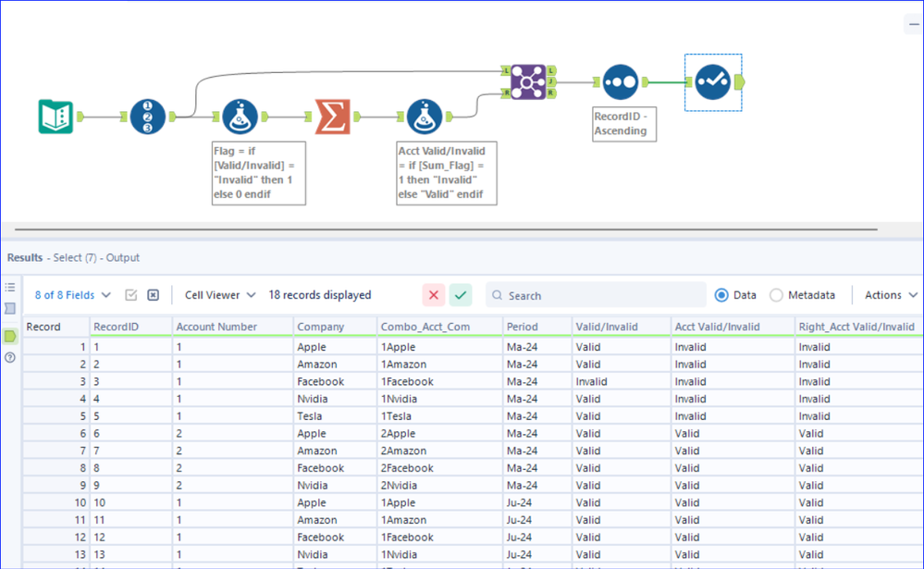Click the Flag formula annotation box
Image resolution: width=924 pixels, height=569 pixels.
[x=259, y=173]
